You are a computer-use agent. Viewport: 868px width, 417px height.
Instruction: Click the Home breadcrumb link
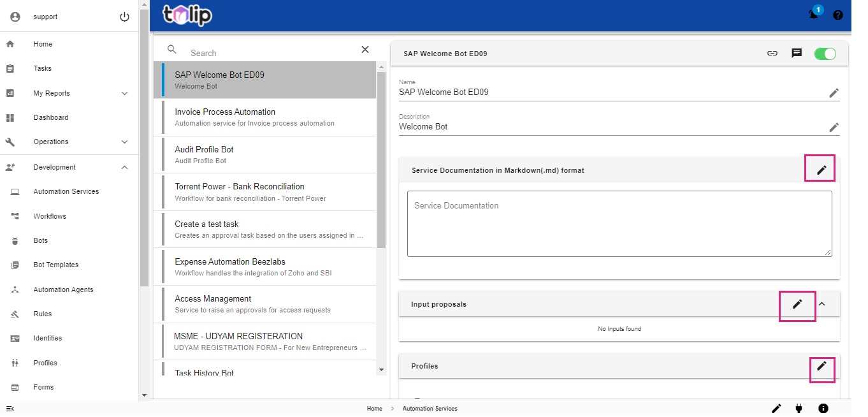374,409
